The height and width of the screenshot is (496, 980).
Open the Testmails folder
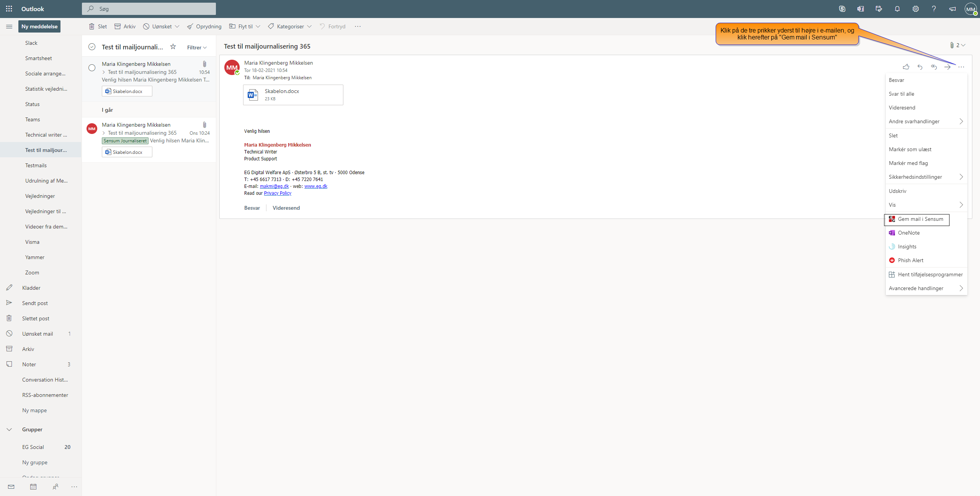click(41, 165)
